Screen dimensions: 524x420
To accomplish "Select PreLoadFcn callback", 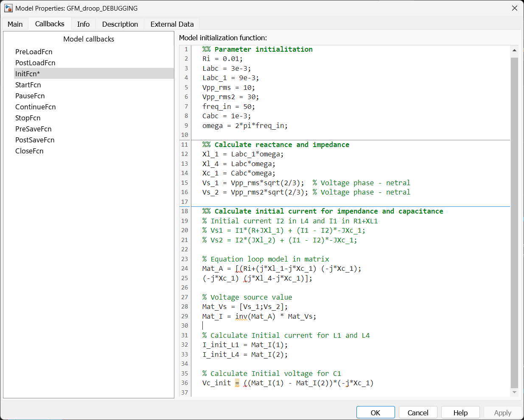I will pyautogui.click(x=34, y=52).
